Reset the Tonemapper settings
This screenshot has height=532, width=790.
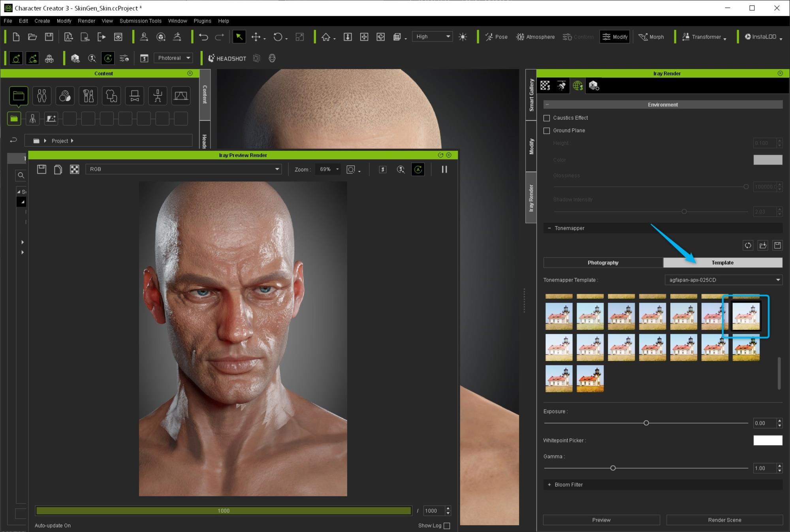[x=748, y=245]
